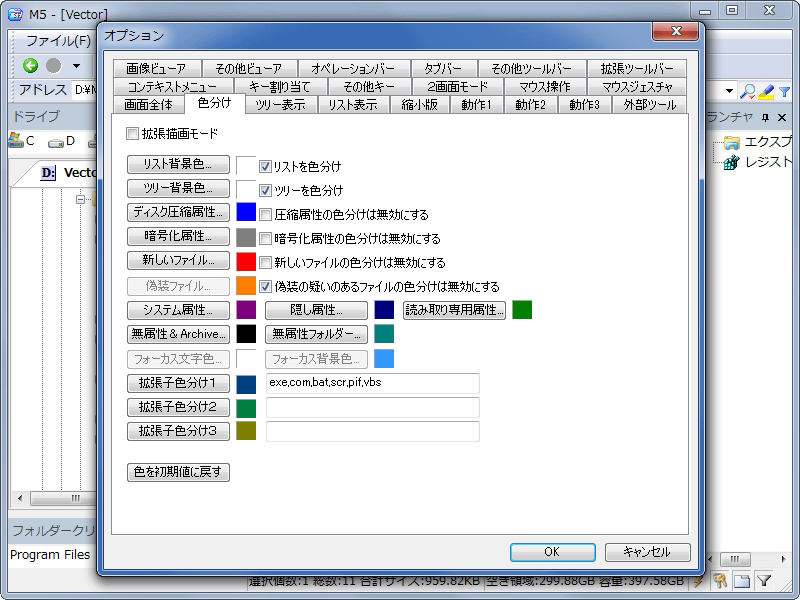The height and width of the screenshot is (600, 800).
Task: Click tree pane horizontal scrollbar thumb
Action: [x=64, y=498]
